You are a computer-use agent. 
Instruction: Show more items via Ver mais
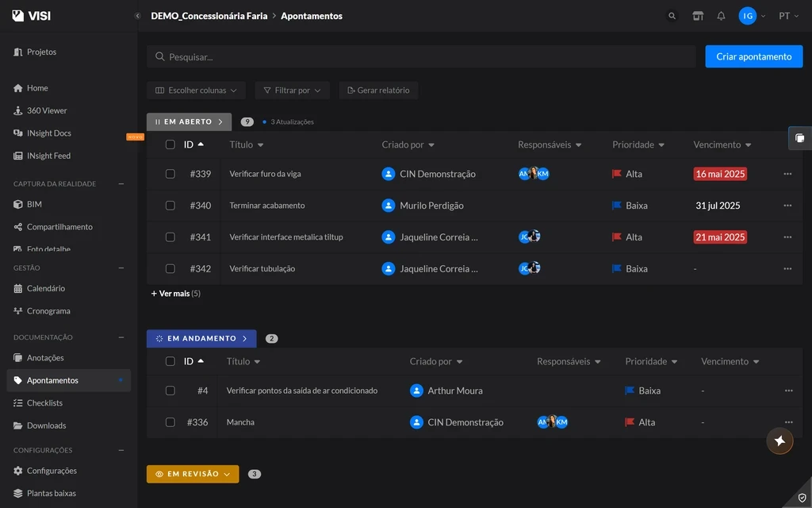coord(175,294)
